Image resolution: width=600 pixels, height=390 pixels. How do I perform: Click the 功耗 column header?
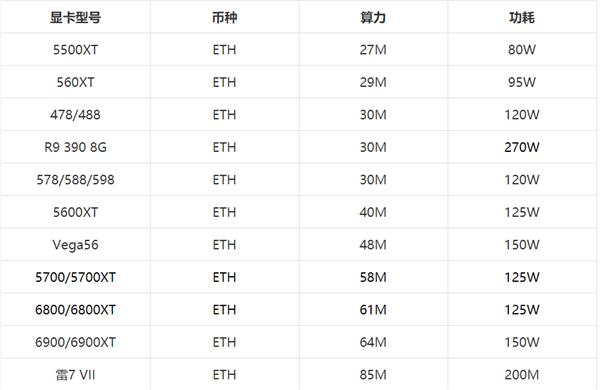point(522,18)
